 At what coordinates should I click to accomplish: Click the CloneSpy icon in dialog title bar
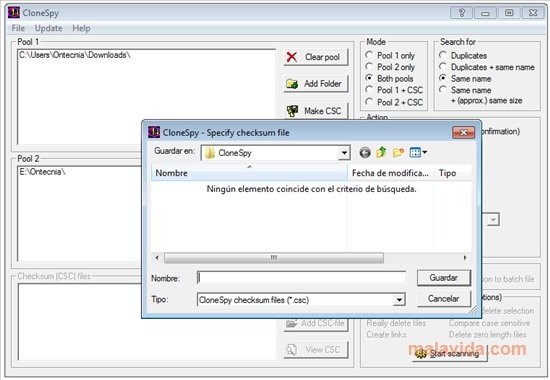(x=154, y=132)
